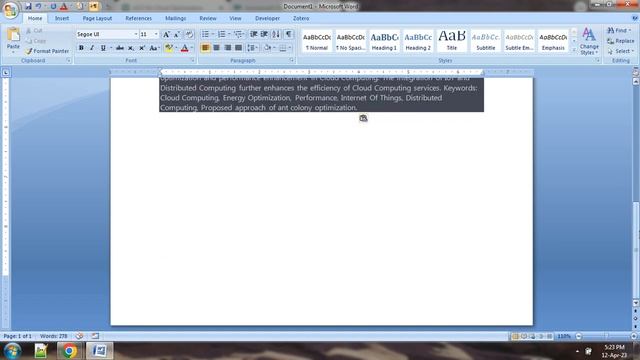Apply Heading 1 style
Screen dimensions: 640x360
pos(384,41)
